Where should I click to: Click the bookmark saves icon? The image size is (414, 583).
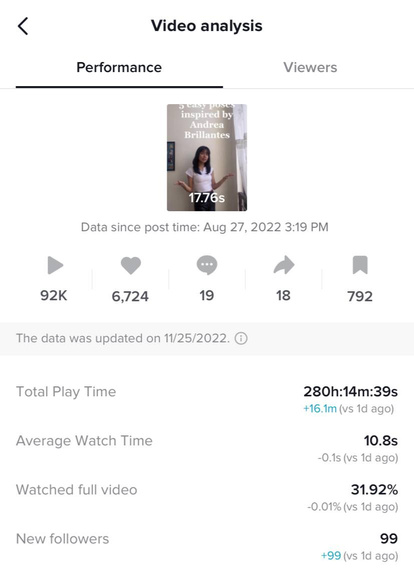point(360,265)
